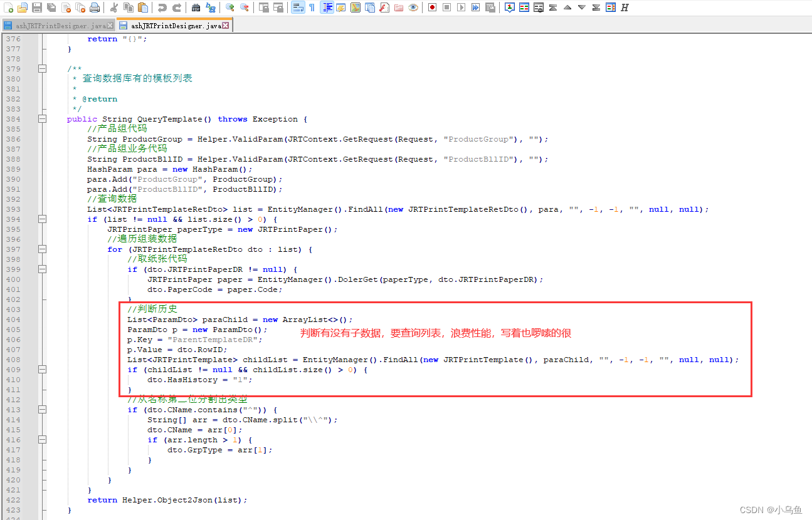The height and width of the screenshot is (520, 812).
Task: Open a file using the folder icon
Action: (x=22, y=8)
